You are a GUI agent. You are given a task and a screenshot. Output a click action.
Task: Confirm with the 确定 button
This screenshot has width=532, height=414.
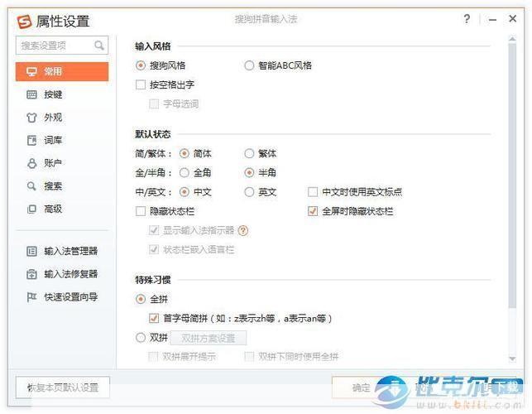362,388
